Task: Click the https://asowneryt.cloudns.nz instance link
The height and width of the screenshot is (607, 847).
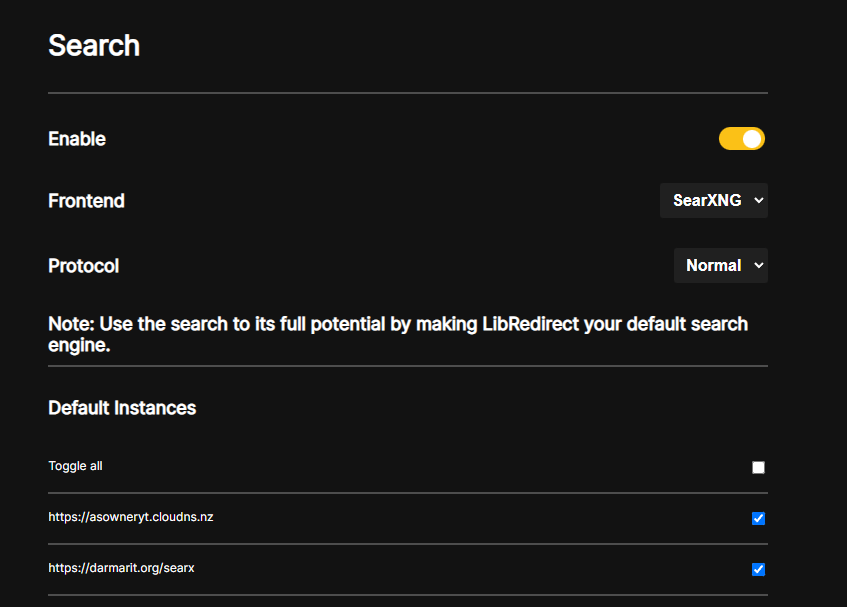Action: (130, 517)
